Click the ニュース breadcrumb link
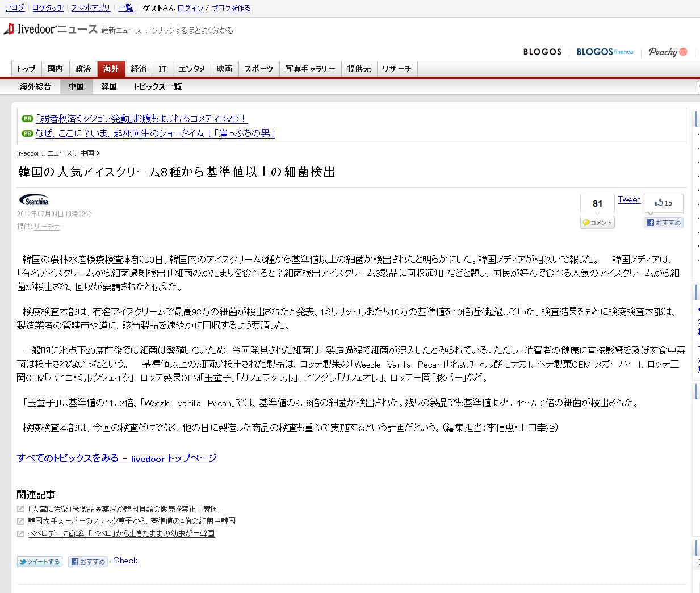 (x=60, y=153)
